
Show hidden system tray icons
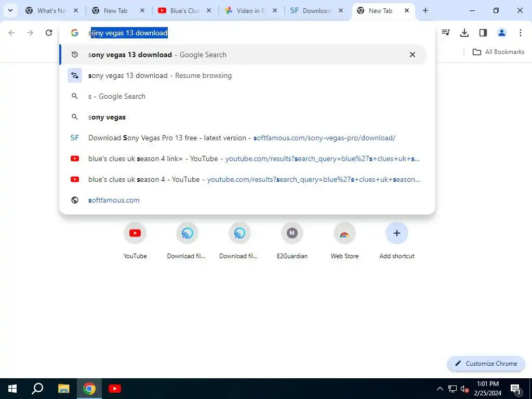click(x=440, y=389)
